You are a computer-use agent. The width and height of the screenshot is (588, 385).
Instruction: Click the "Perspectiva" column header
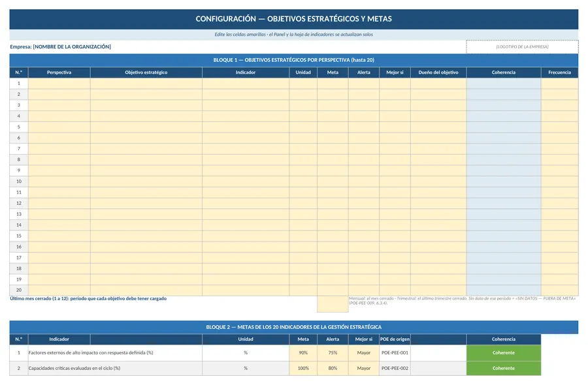pyautogui.click(x=59, y=72)
